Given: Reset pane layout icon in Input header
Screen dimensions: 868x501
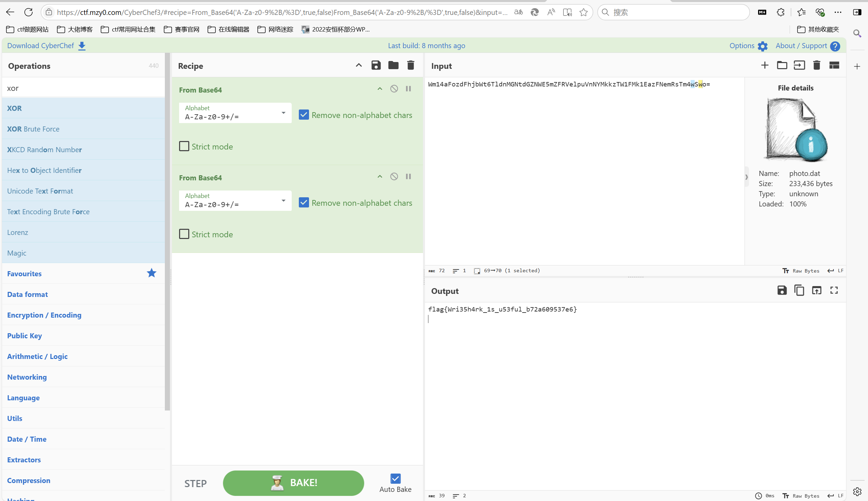Looking at the screenshot, I should coord(834,65).
